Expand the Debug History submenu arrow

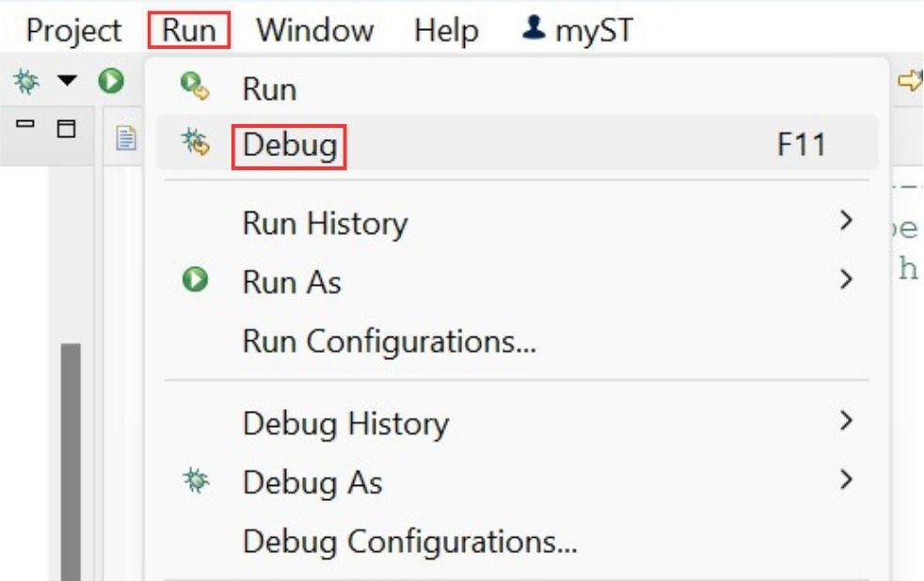[846, 420]
